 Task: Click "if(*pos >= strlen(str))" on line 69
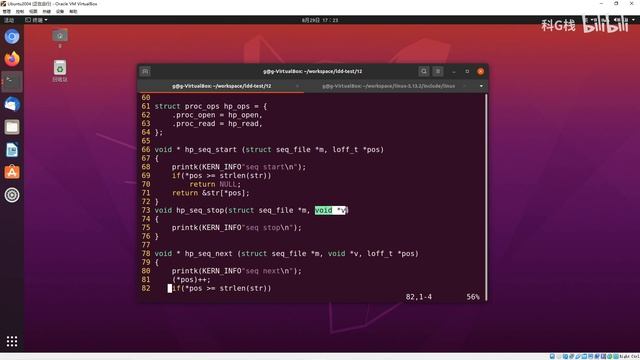click(x=221, y=176)
